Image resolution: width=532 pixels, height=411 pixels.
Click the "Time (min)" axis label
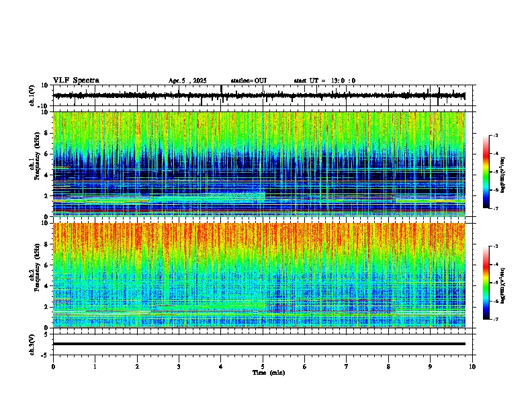[269, 373]
